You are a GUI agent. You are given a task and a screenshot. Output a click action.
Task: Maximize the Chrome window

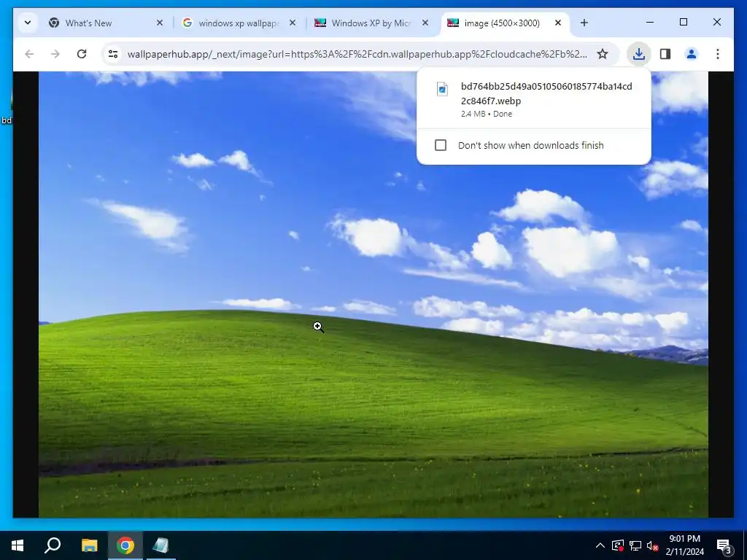(683, 23)
